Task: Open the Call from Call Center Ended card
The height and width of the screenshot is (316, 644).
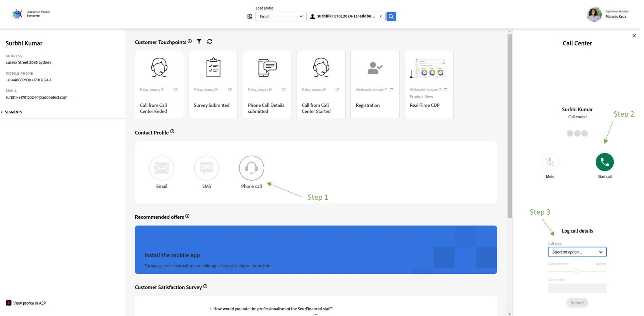Action: pyautogui.click(x=159, y=85)
